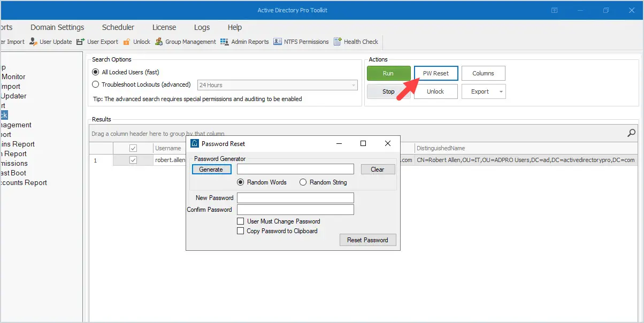The width and height of the screenshot is (644, 323).
Task: Click the New Password field
Action: pyautogui.click(x=296, y=198)
